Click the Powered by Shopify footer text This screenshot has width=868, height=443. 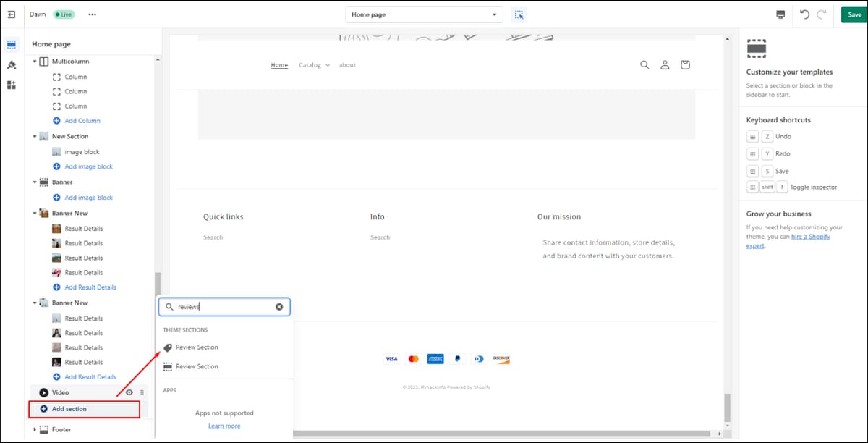click(x=468, y=387)
